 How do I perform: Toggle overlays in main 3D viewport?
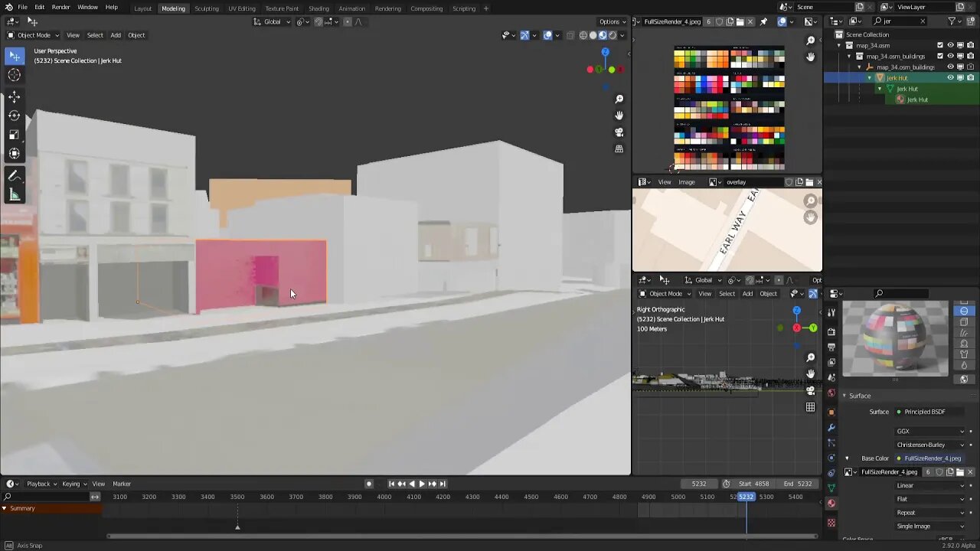click(547, 35)
